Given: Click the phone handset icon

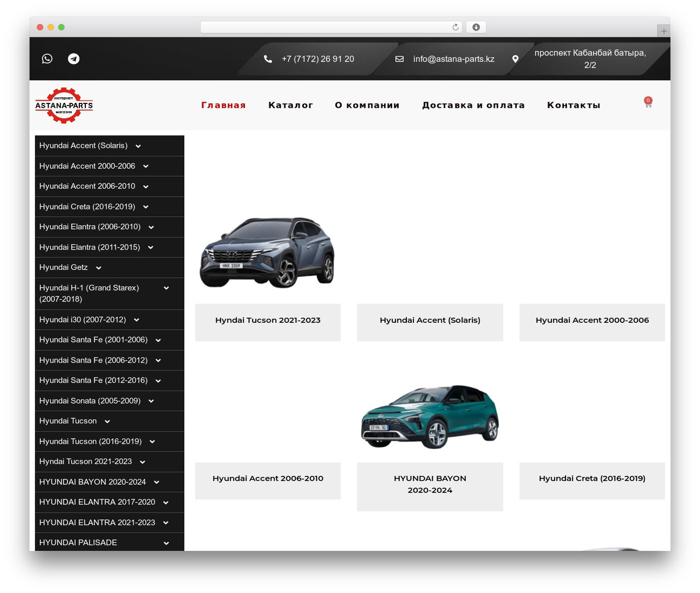Looking at the screenshot, I should (268, 59).
